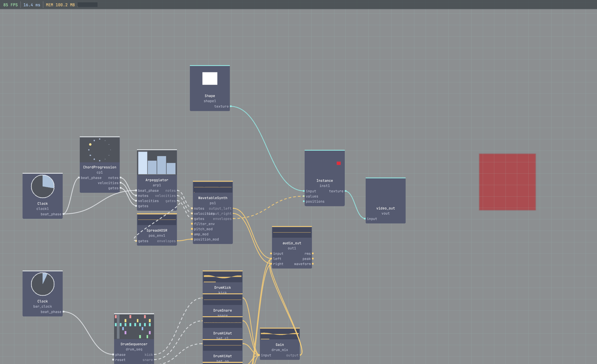The image size is (597, 364).
Task: Click the video_out input port
Action: pyautogui.click(x=365, y=219)
